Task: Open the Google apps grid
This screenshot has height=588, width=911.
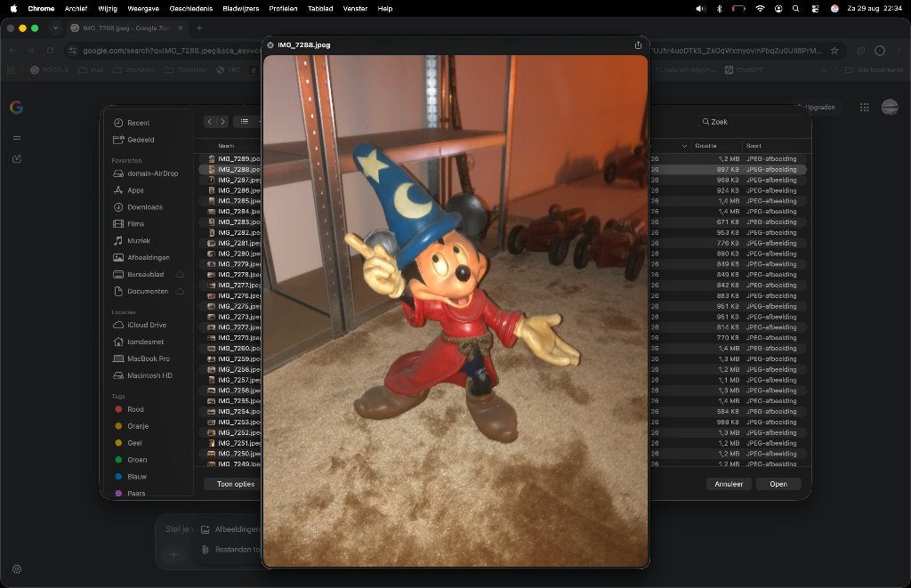Action: [x=865, y=107]
